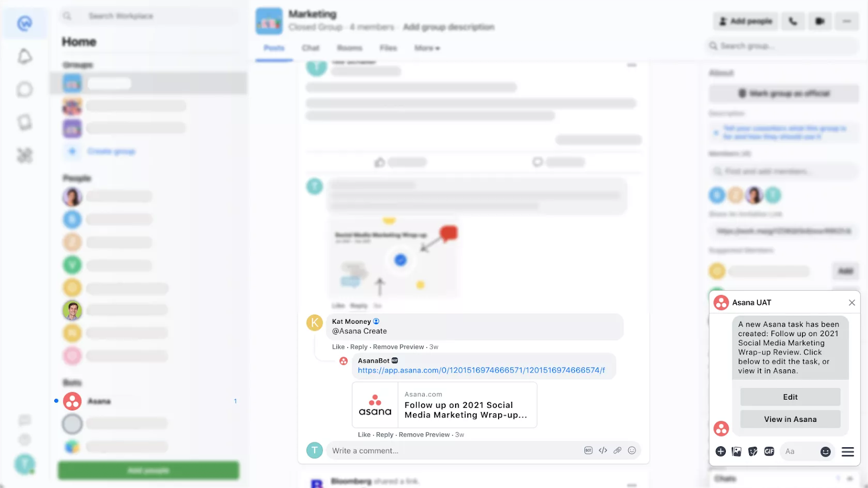Open GIF picker in Asana UAT chat
Screen dimensions: 868x488
[x=769, y=452]
